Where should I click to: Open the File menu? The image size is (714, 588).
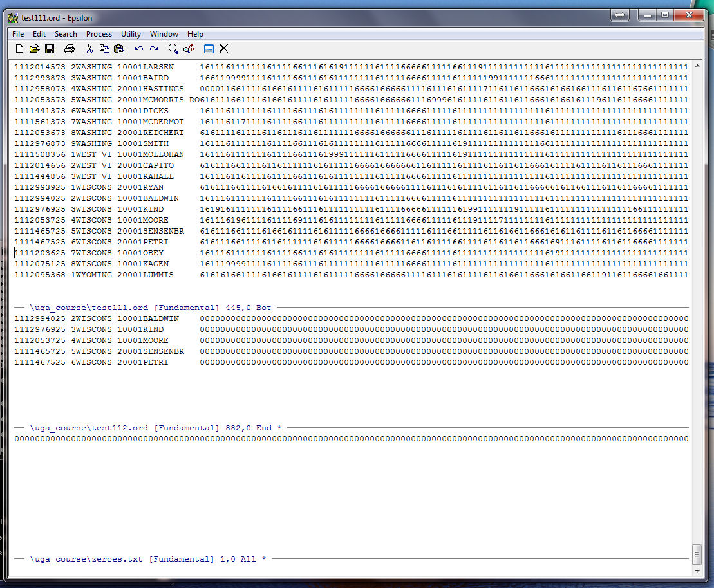point(18,34)
